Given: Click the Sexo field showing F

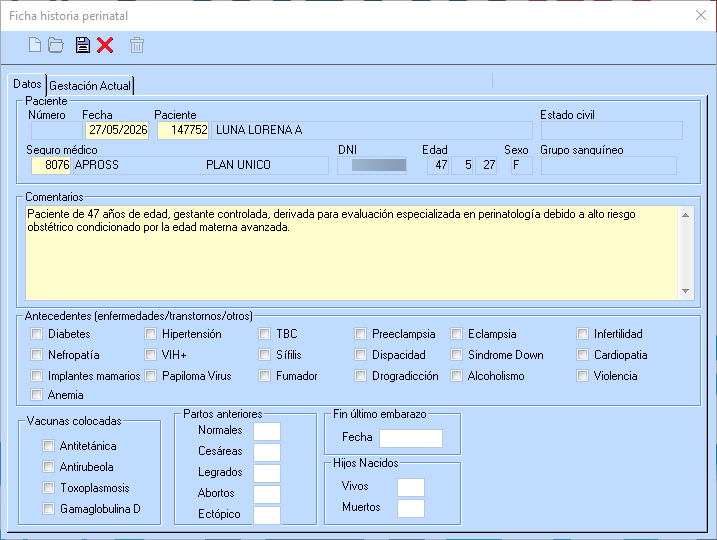Looking at the screenshot, I should (x=522, y=165).
